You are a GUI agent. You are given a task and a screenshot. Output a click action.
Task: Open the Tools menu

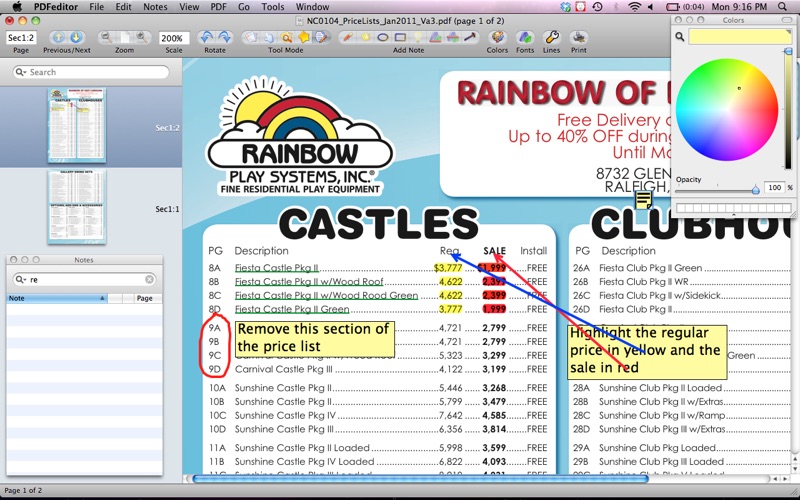click(272, 7)
